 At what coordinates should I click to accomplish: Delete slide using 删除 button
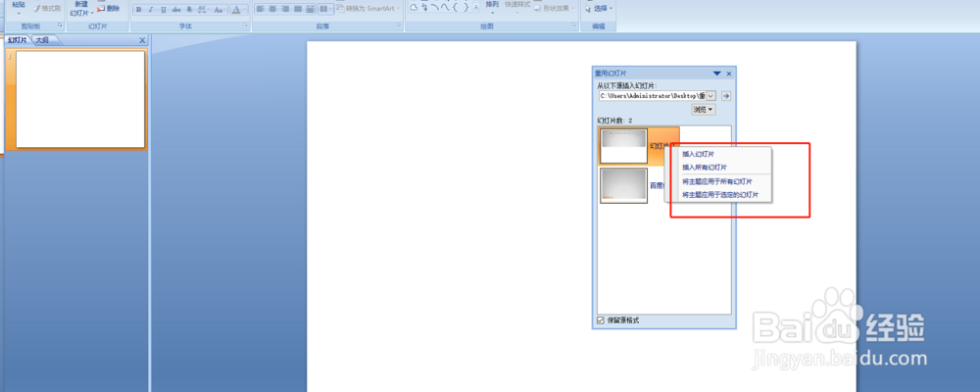[108, 8]
